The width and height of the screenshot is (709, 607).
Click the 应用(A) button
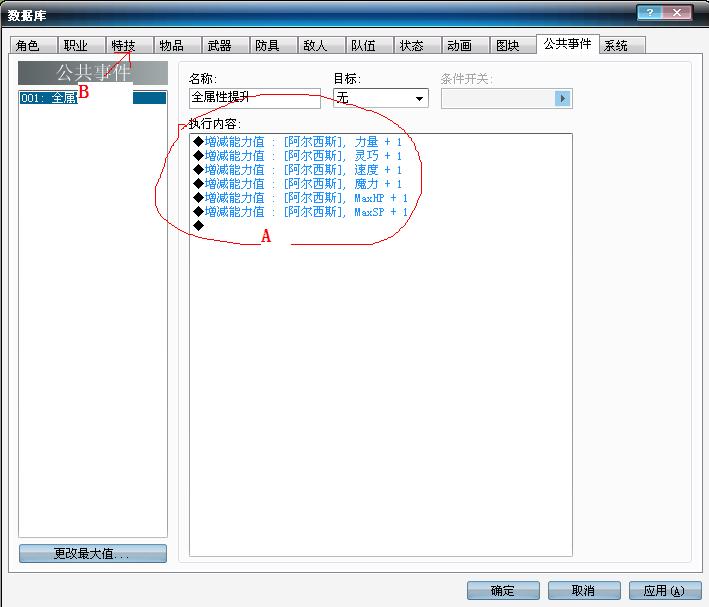coord(665,591)
